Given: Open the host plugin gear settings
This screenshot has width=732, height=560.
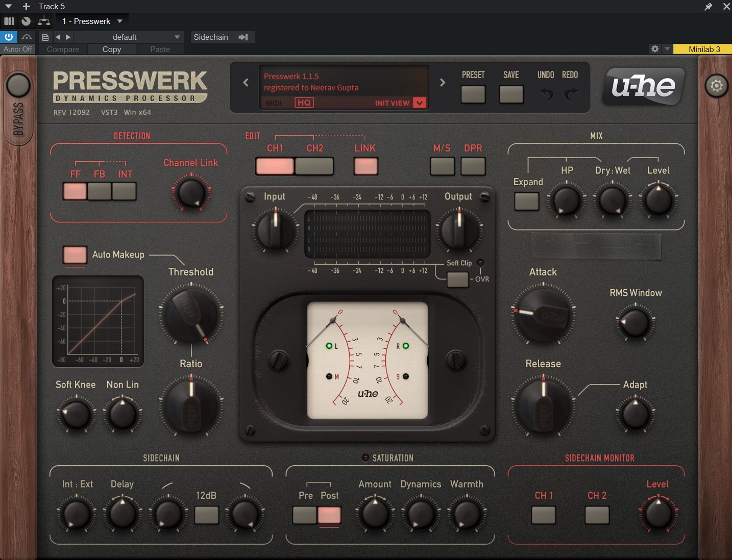Looking at the screenshot, I should click(655, 49).
